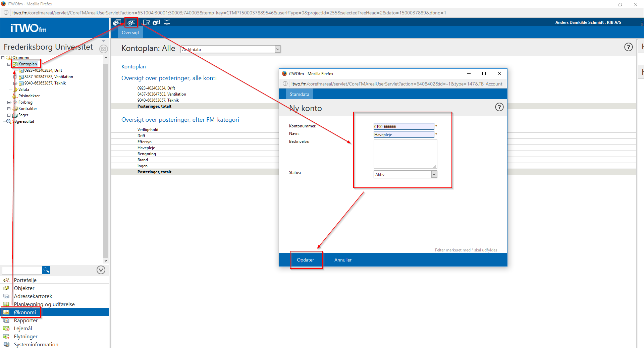Expand the 8437-503847583, Ventilation tree node
This screenshot has height=348, width=644.
(15, 77)
